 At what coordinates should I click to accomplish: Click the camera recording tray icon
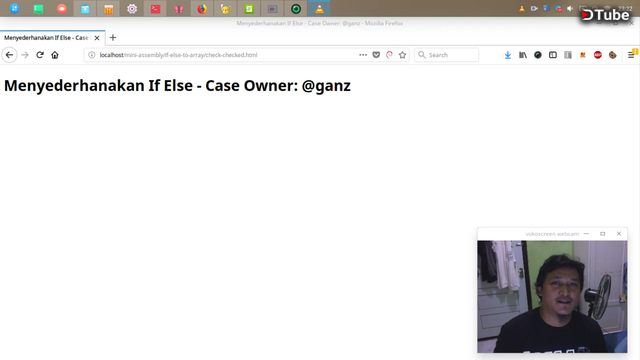(534, 9)
